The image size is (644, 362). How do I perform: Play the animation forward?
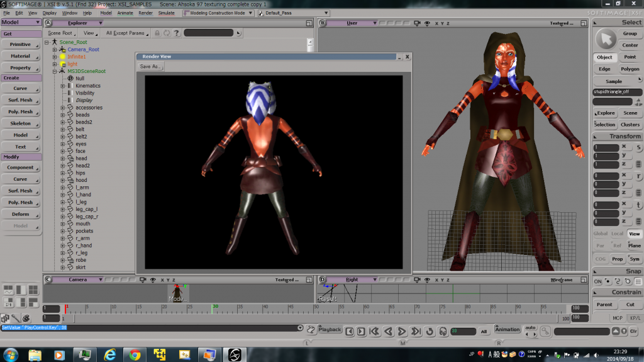402,331
